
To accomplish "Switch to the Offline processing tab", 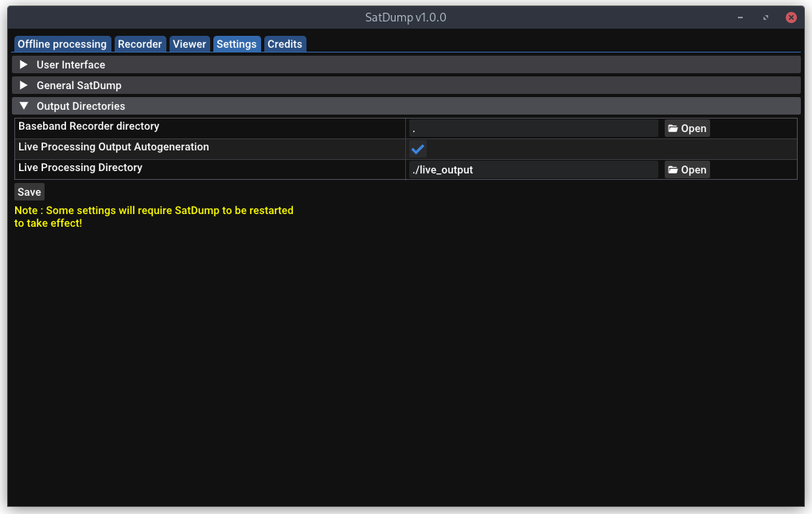I will coord(62,44).
